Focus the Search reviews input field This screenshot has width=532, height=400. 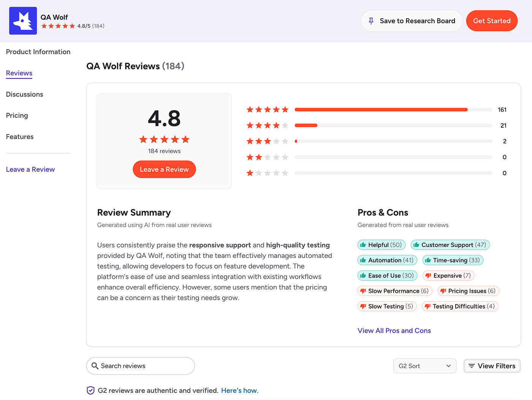click(141, 366)
